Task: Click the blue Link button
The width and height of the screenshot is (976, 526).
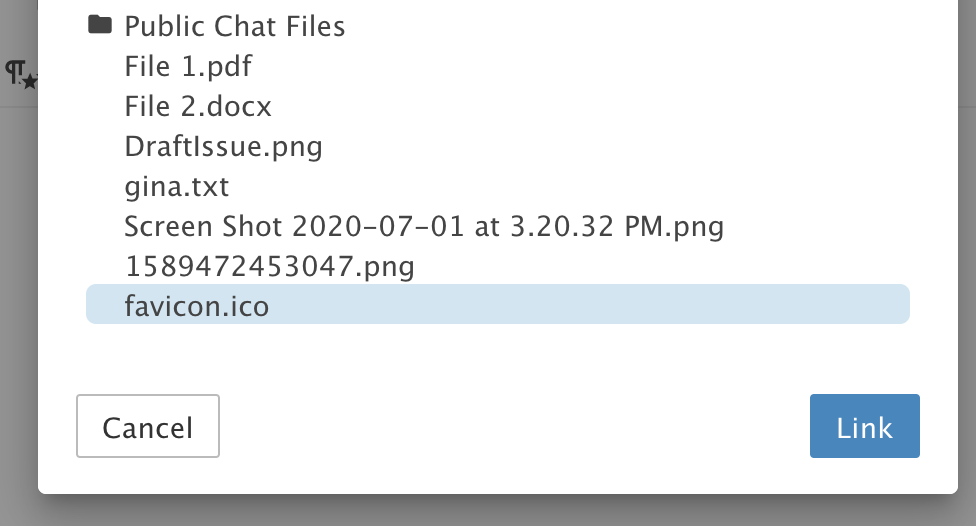Action: click(864, 427)
